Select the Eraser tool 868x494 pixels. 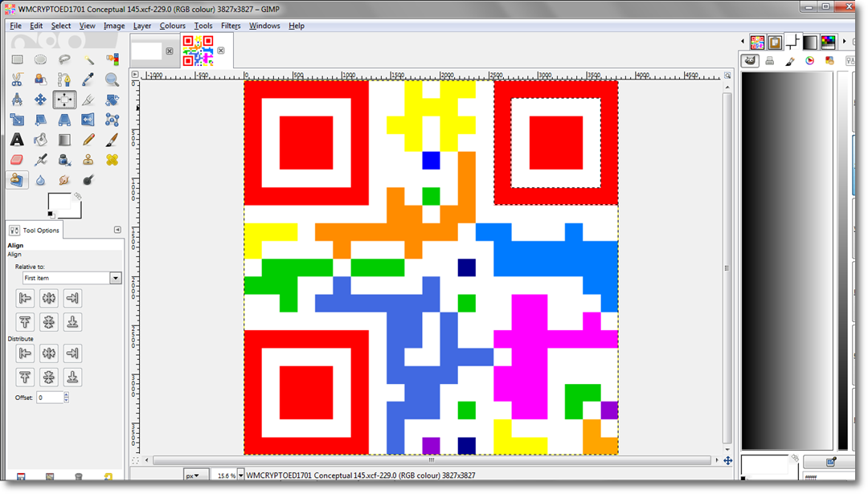17,160
